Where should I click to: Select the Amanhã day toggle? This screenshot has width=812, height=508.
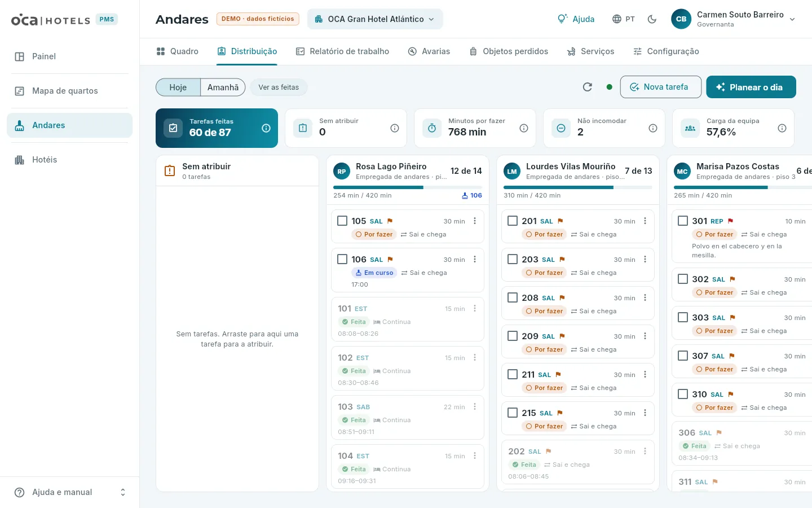pyautogui.click(x=223, y=87)
